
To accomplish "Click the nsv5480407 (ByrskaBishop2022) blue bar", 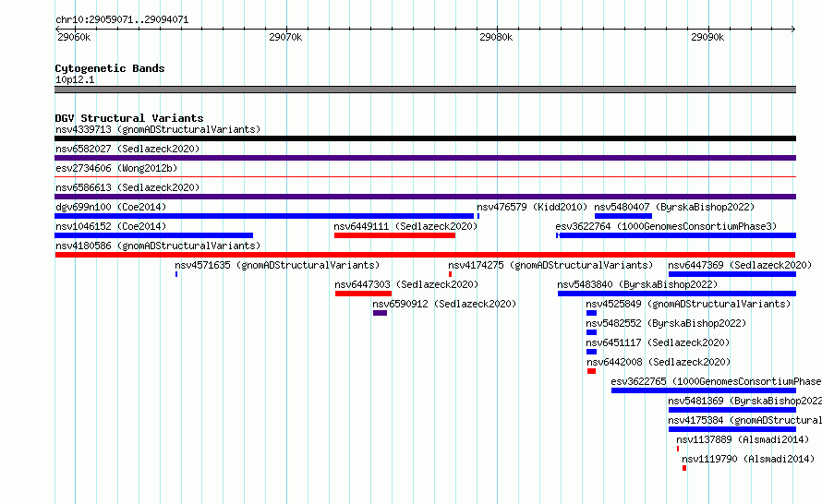I will click(623, 216).
